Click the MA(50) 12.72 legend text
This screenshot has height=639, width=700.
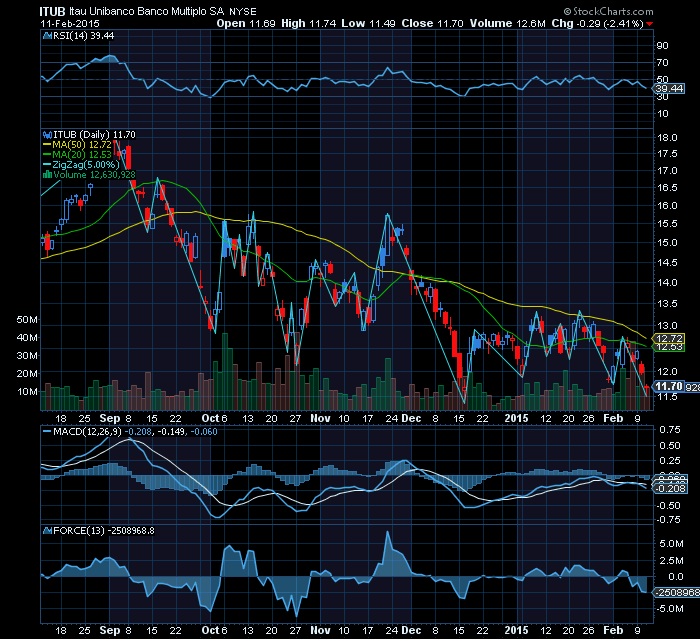pos(82,145)
